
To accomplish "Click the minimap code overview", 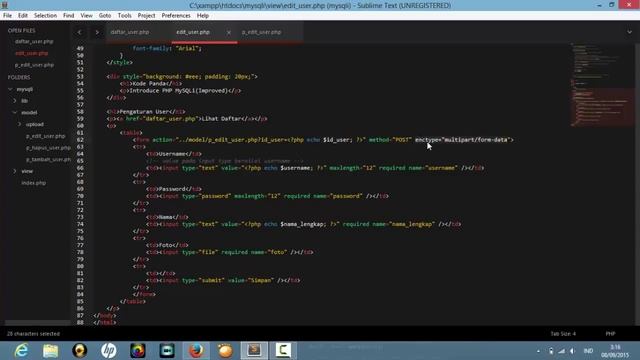I will pos(601,84).
